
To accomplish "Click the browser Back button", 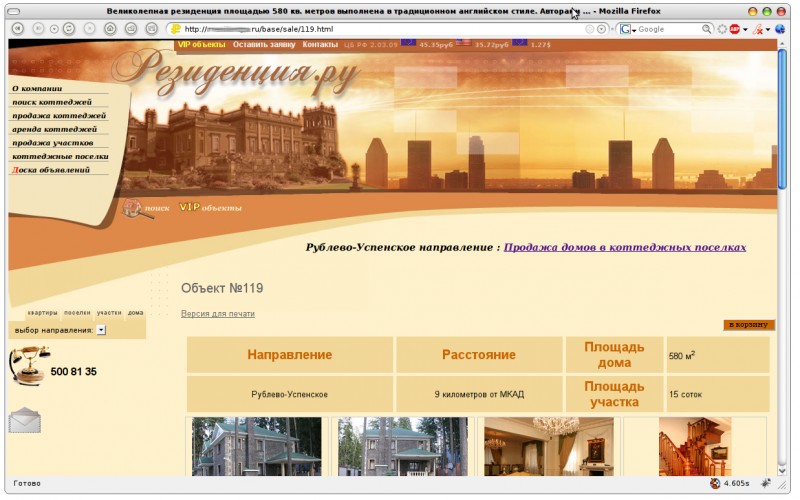I will pos(18,29).
